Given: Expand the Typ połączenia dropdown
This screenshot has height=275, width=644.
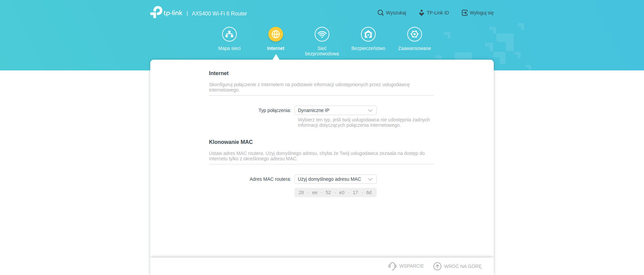Looking at the screenshot, I should [x=335, y=110].
